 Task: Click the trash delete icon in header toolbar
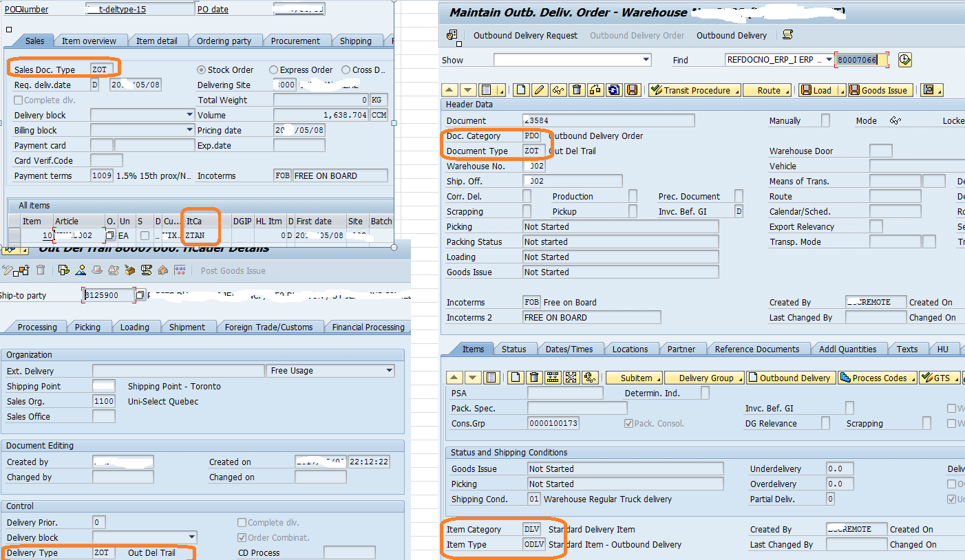tap(577, 90)
